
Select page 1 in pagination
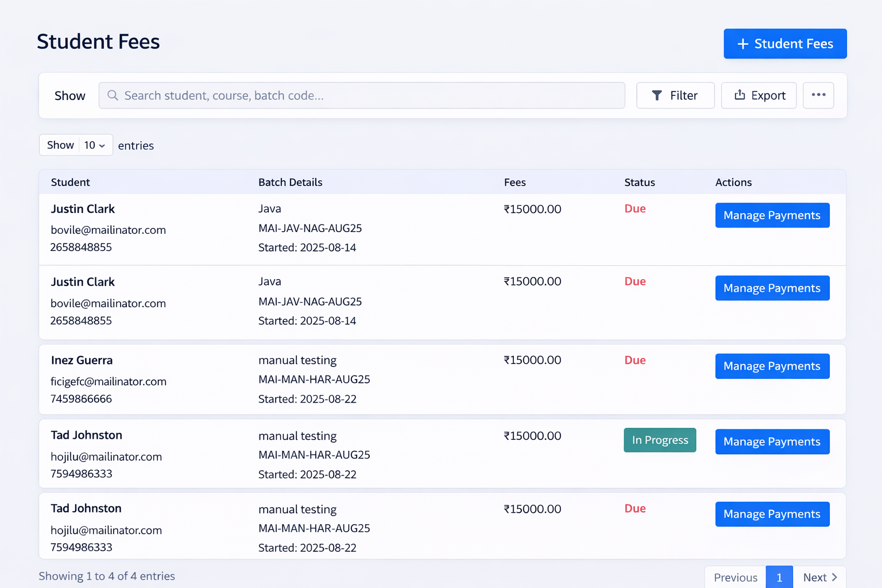click(x=779, y=577)
